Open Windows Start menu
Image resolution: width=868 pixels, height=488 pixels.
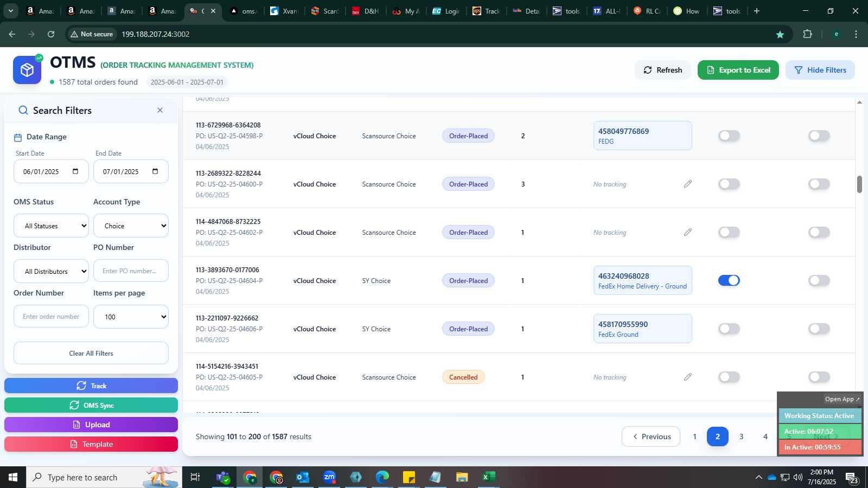13,477
